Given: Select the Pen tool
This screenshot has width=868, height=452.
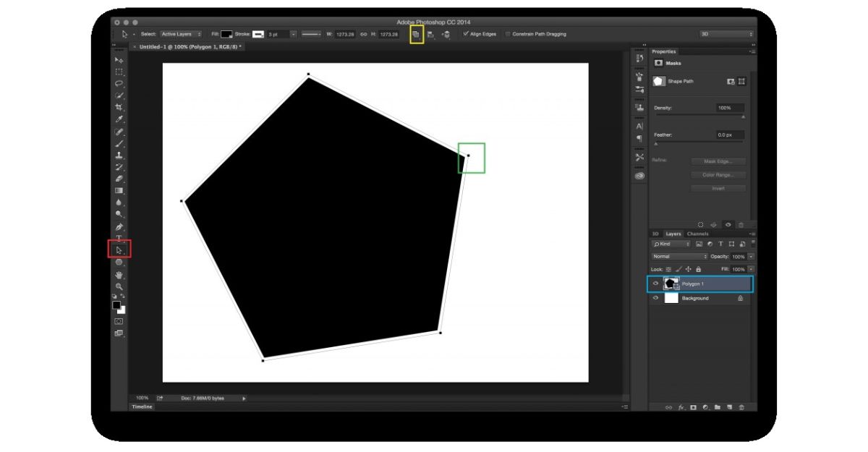Looking at the screenshot, I should coord(119,227).
